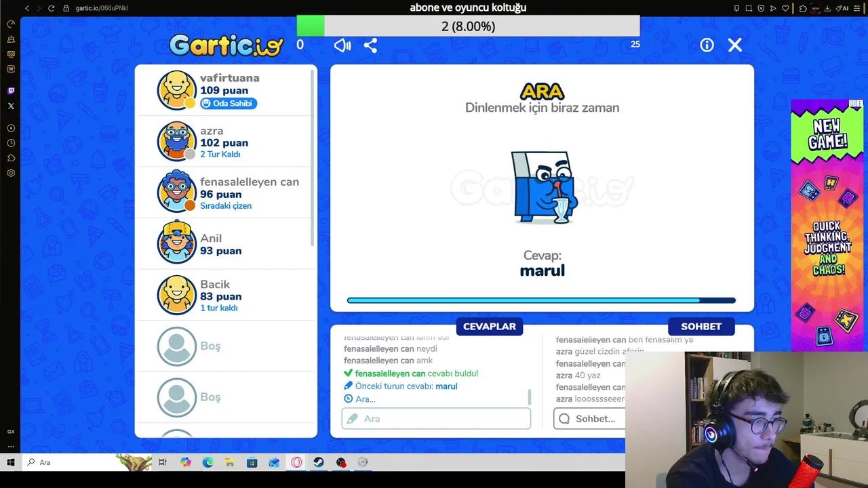The width and height of the screenshot is (868, 488).
Task: Click the 2 (8.00%) progress bar
Action: [468, 26]
